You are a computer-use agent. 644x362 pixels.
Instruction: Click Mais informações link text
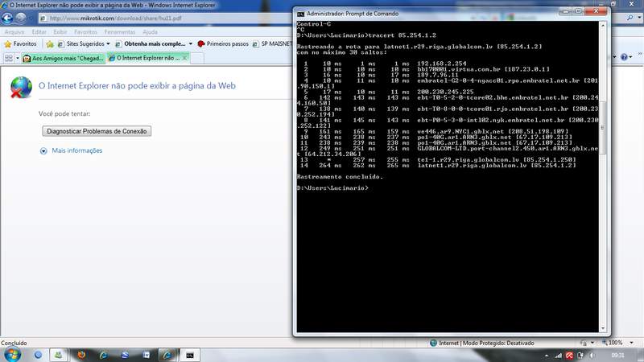click(76, 150)
